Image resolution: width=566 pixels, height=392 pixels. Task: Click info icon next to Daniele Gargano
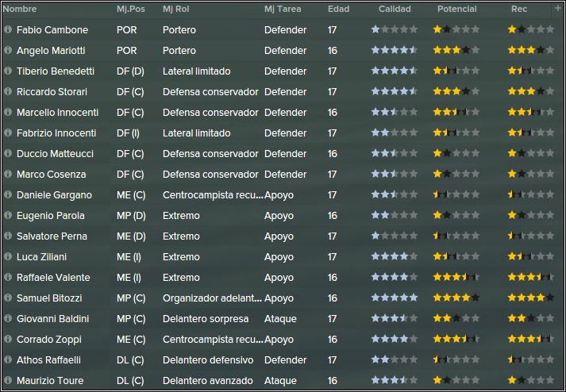click(8, 194)
